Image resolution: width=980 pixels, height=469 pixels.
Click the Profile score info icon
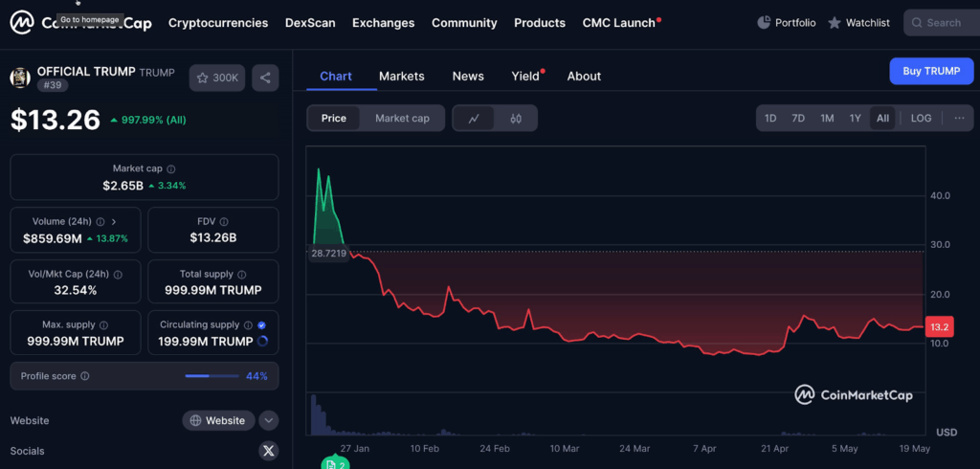point(85,376)
